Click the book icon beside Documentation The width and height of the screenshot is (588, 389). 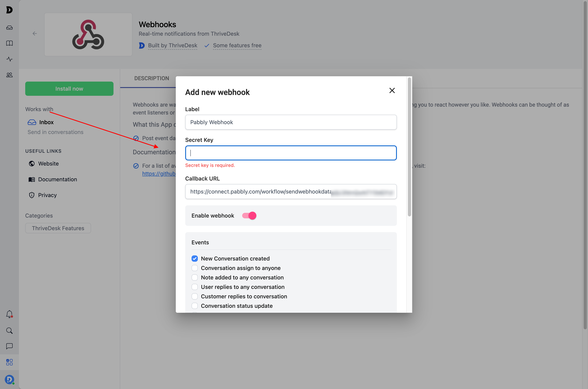(x=32, y=179)
